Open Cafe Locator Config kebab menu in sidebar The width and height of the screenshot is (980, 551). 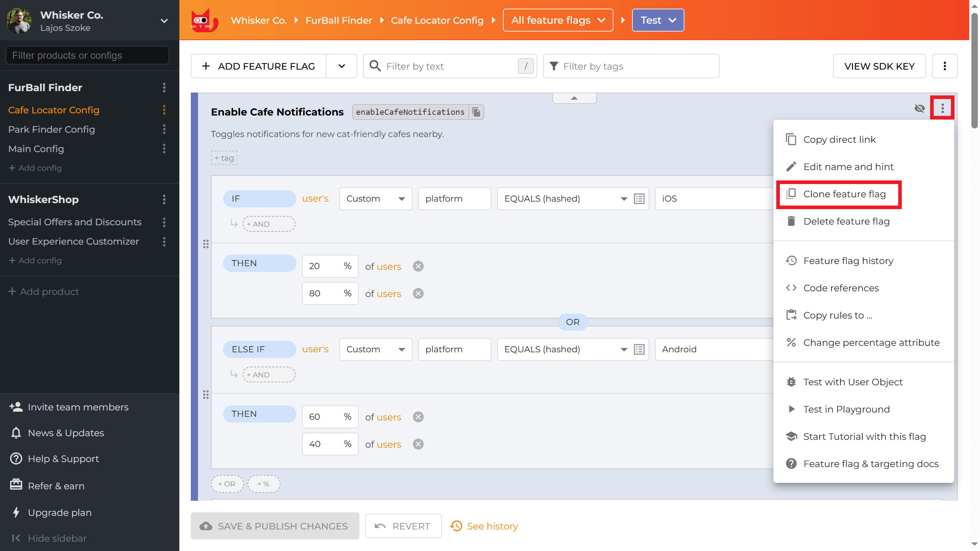coord(164,110)
